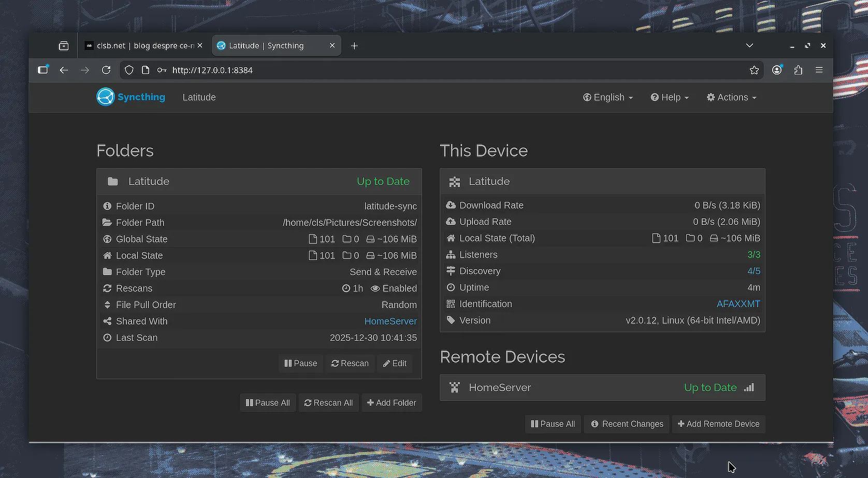Click the shield tracking protection icon
The image size is (868, 478).
point(129,70)
